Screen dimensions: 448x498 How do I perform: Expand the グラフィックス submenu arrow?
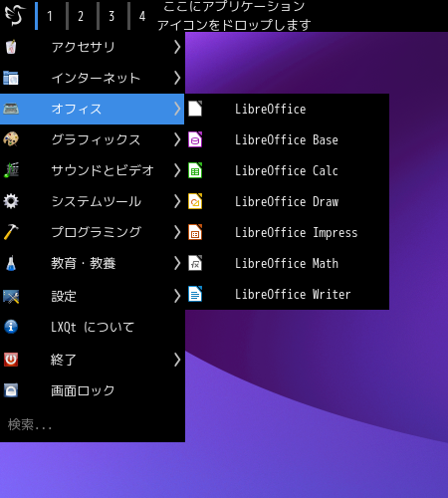[x=177, y=139]
